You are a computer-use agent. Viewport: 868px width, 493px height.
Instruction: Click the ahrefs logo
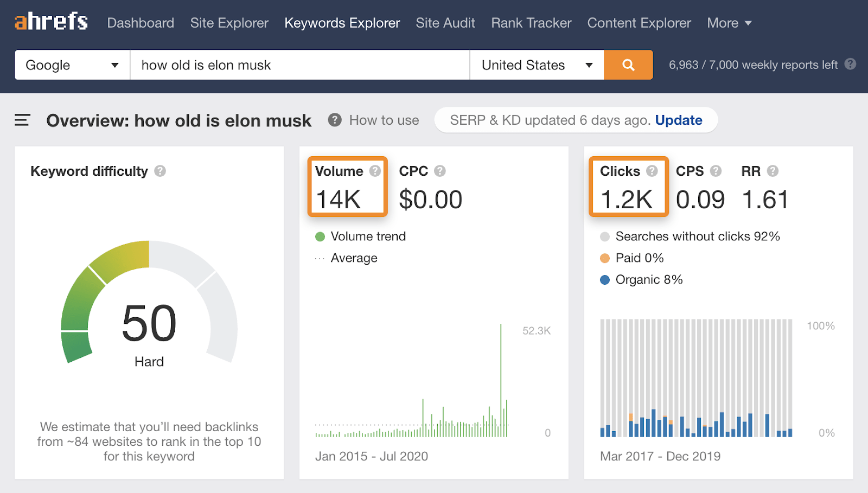coord(50,22)
